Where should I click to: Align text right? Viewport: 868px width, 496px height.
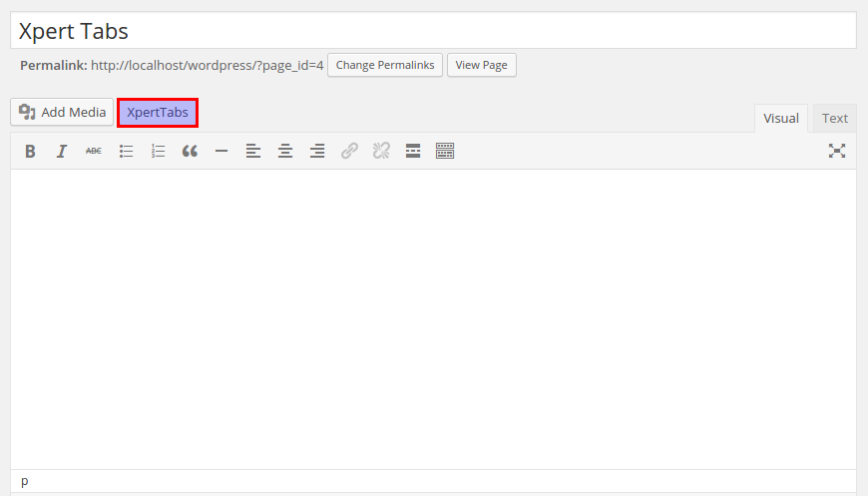tap(317, 151)
